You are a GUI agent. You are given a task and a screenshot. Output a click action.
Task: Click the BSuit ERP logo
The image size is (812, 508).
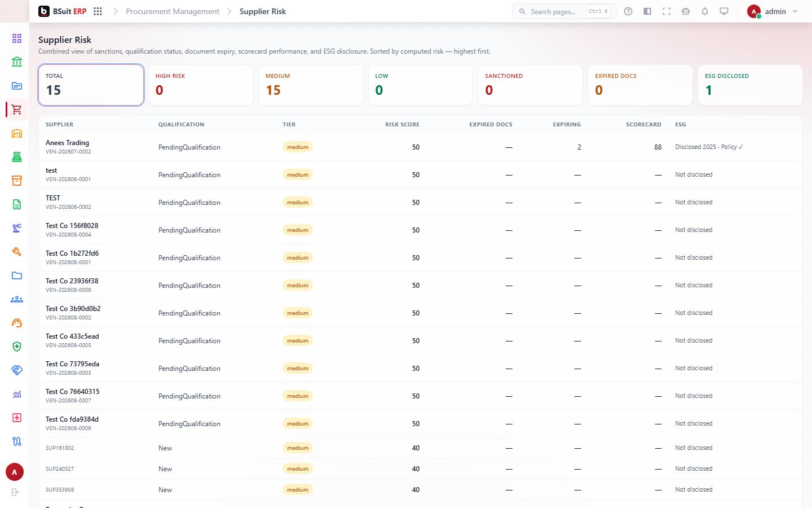(62, 11)
